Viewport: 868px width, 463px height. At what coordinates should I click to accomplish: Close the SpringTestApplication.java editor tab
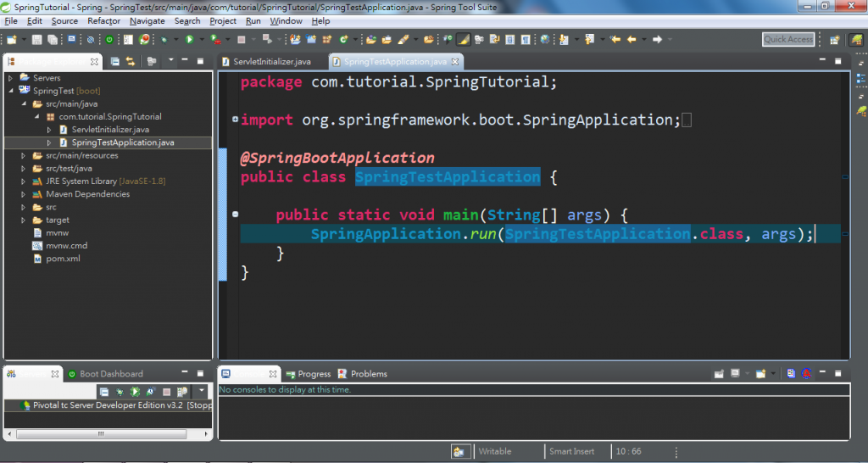[455, 61]
